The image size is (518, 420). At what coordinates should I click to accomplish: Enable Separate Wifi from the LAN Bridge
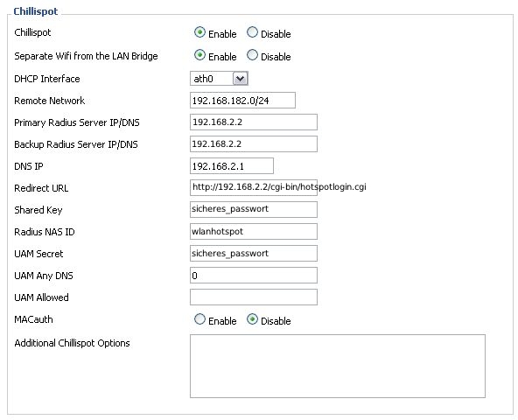[x=199, y=55]
